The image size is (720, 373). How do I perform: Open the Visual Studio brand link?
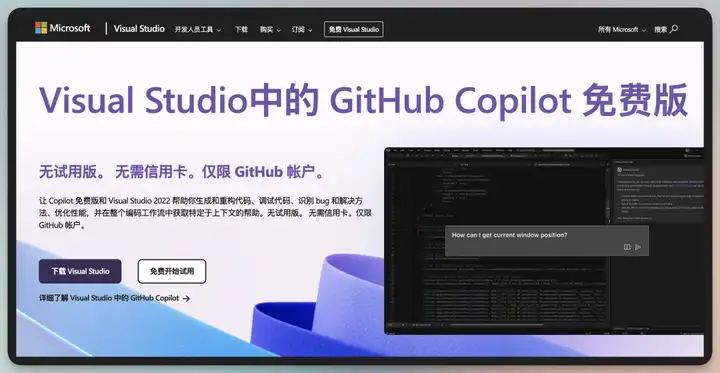[139, 28]
